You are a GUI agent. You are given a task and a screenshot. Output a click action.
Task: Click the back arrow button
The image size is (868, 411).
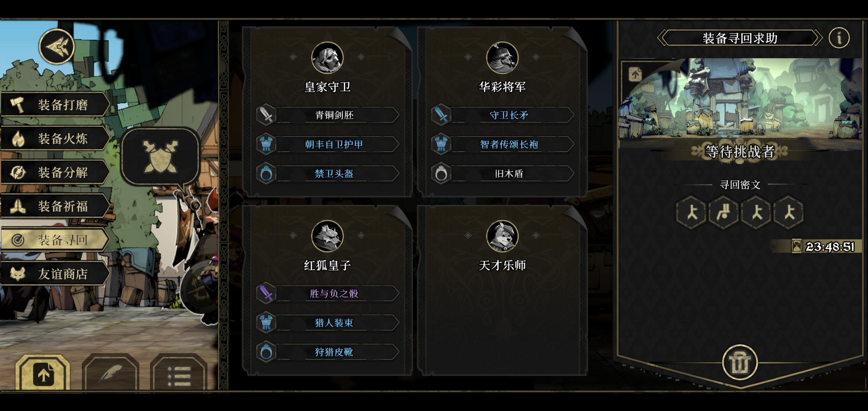click(57, 46)
